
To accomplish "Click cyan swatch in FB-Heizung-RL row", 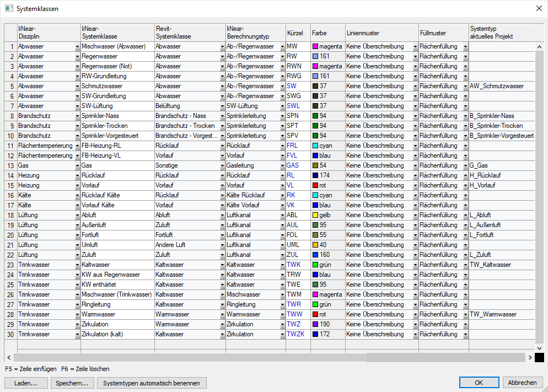I will 315,146.
